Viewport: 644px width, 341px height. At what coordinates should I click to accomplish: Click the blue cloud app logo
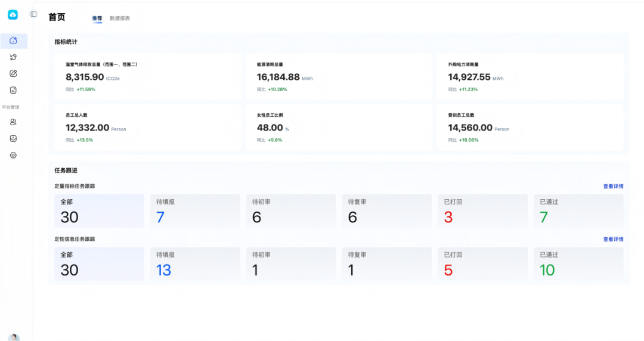point(13,14)
